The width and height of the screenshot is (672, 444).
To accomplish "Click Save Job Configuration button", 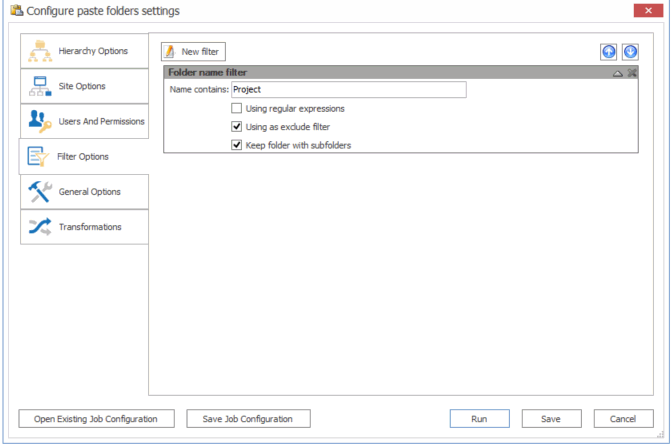I will [x=248, y=419].
